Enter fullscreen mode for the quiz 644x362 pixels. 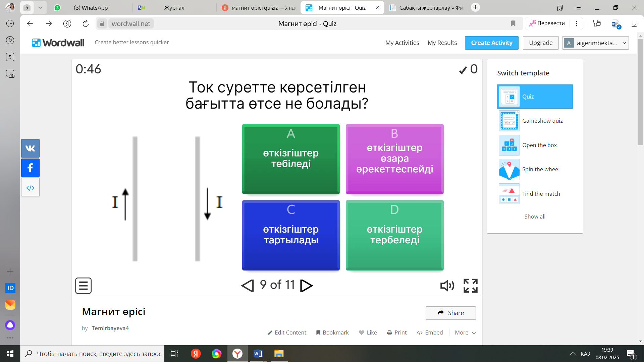(470, 286)
